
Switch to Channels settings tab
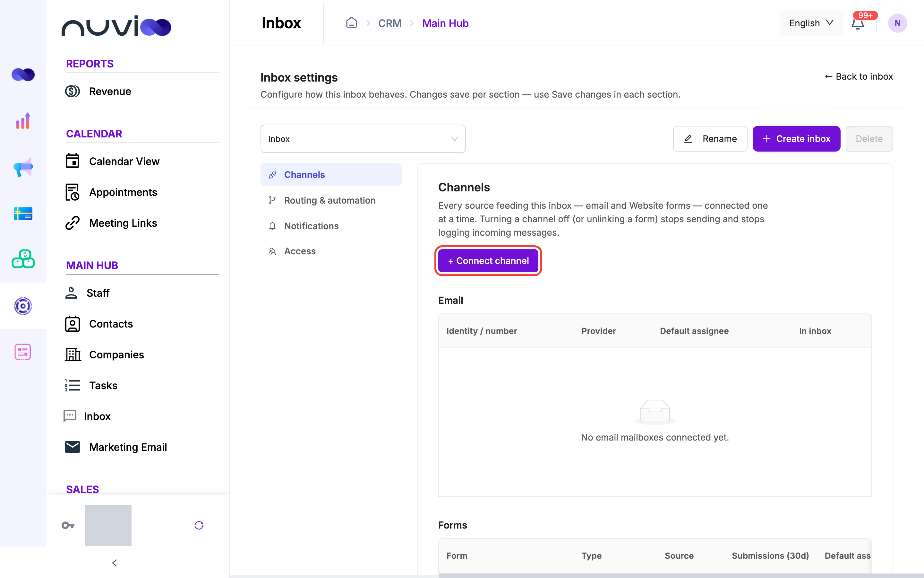tap(331, 175)
